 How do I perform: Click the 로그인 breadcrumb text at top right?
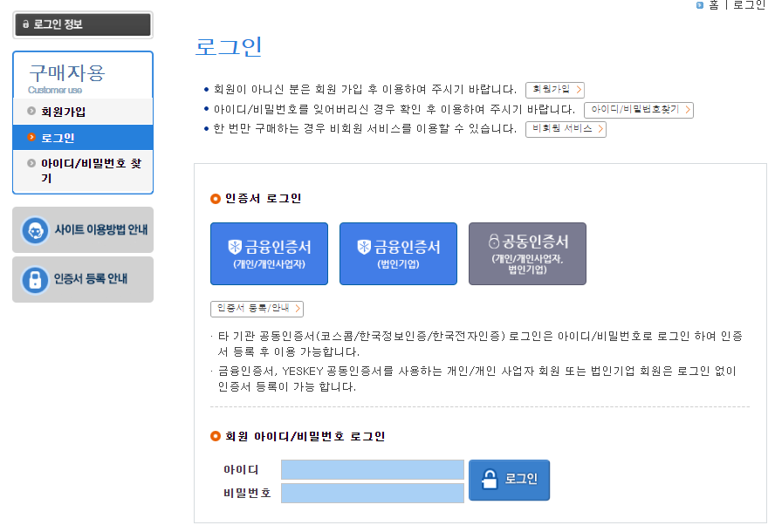coord(749,5)
